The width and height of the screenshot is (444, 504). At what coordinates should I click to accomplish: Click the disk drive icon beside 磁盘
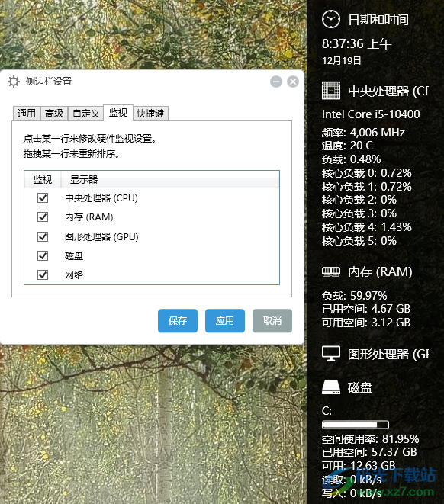331,387
